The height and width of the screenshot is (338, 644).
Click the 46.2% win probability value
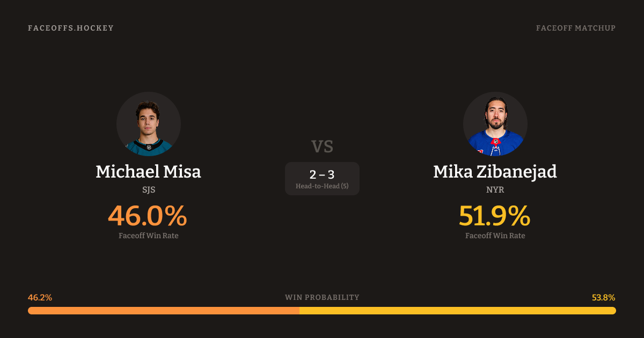coord(40,298)
